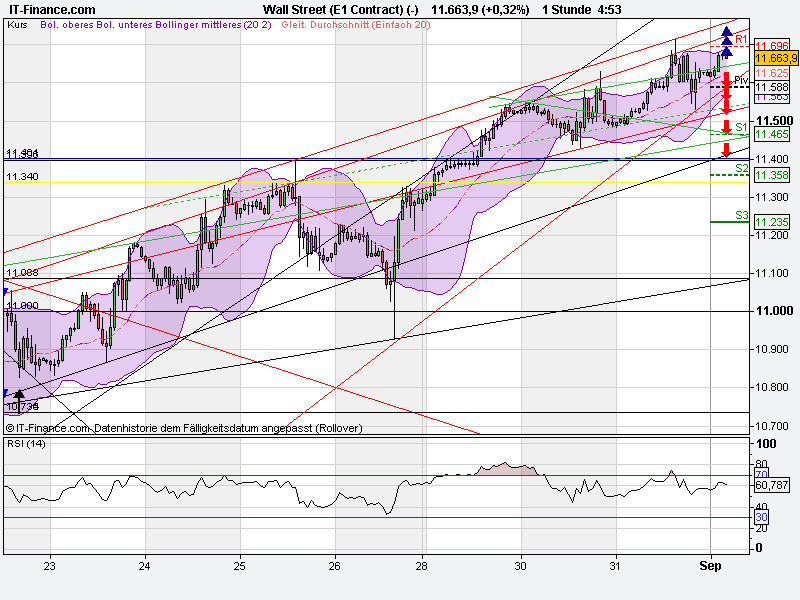
Task: Click the 70 level marker on the RSI scale
Action: pyautogui.click(x=760, y=474)
